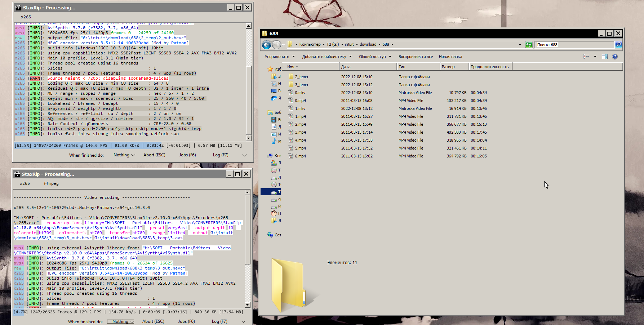Viewport: 644px width, 325px height.
Task: Open the Упорядочить dropdown menu
Action: (280, 57)
